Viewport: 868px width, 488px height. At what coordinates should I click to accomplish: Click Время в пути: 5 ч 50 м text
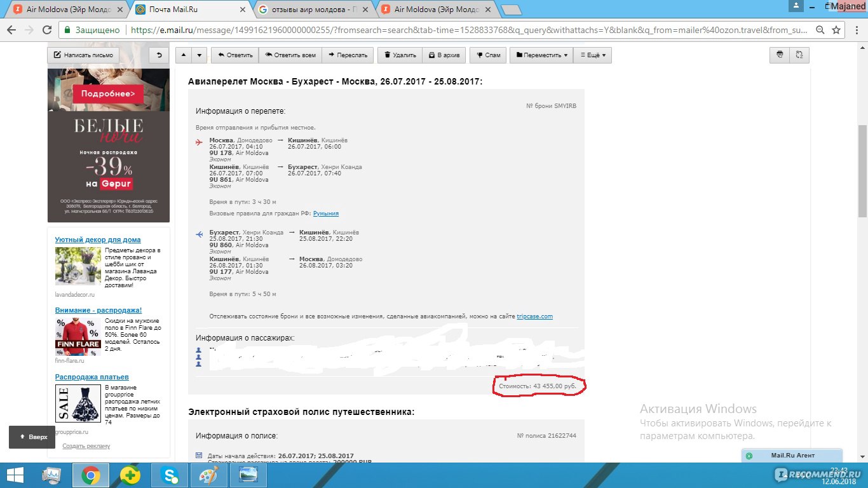click(x=243, y=294)
